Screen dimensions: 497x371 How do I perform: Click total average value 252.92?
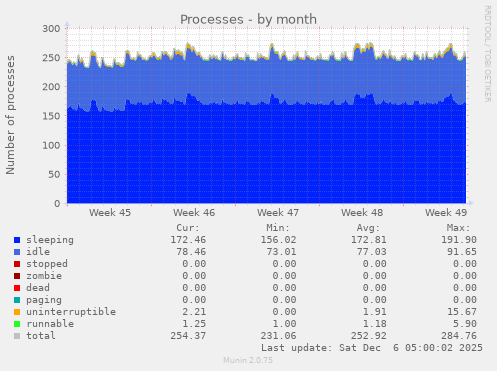click(x=369, y=336)
